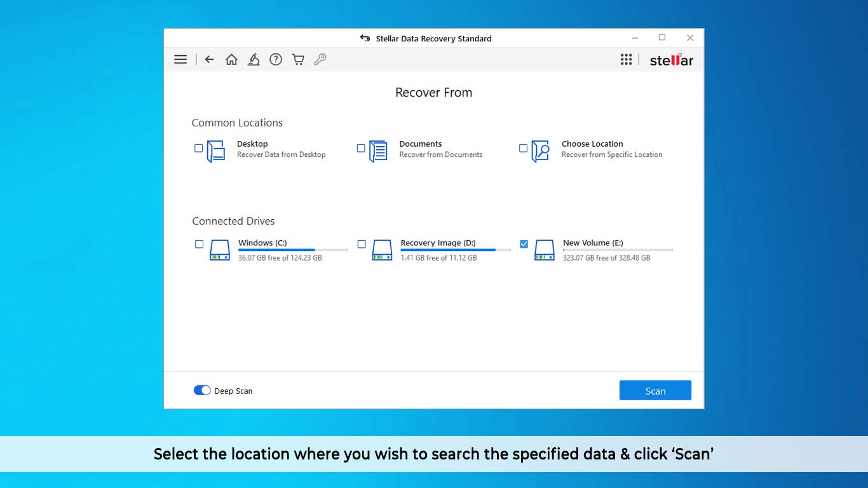
Task: Click the Windows (C:) drive icon
Action: (x=220, y=250)
